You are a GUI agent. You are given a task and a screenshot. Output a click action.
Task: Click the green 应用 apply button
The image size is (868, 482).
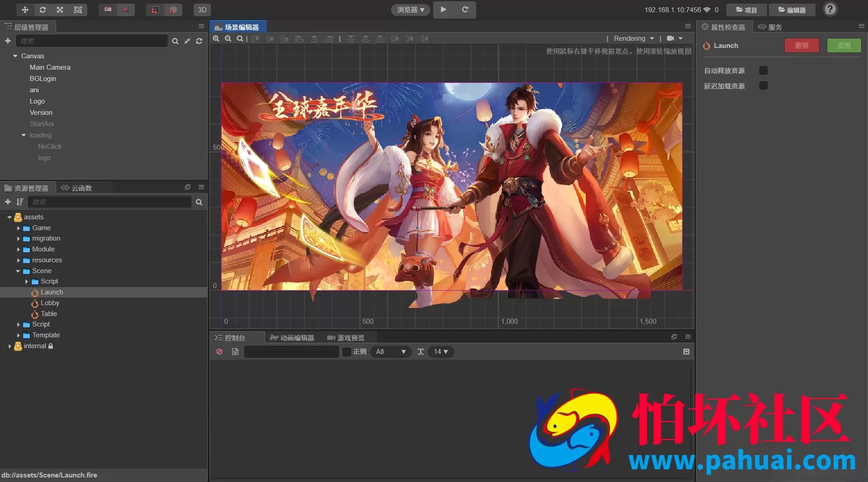pyautogui.click(x=844, y=45)
